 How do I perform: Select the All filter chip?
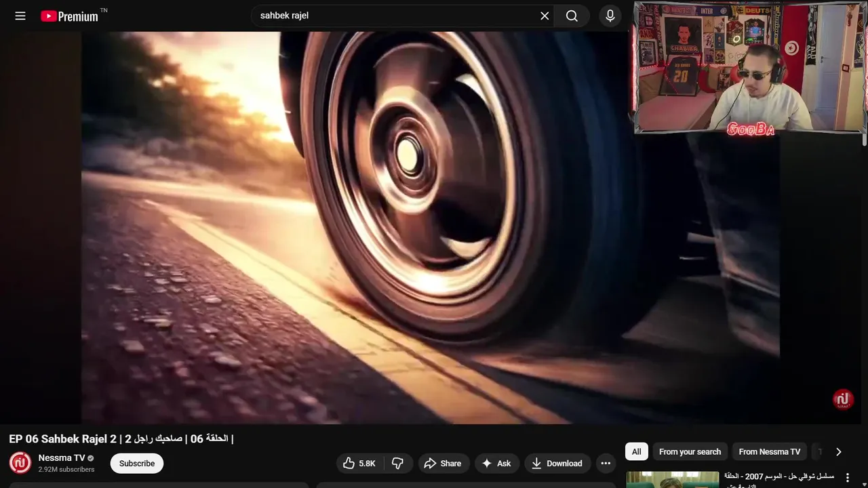(x=636, y=451)
